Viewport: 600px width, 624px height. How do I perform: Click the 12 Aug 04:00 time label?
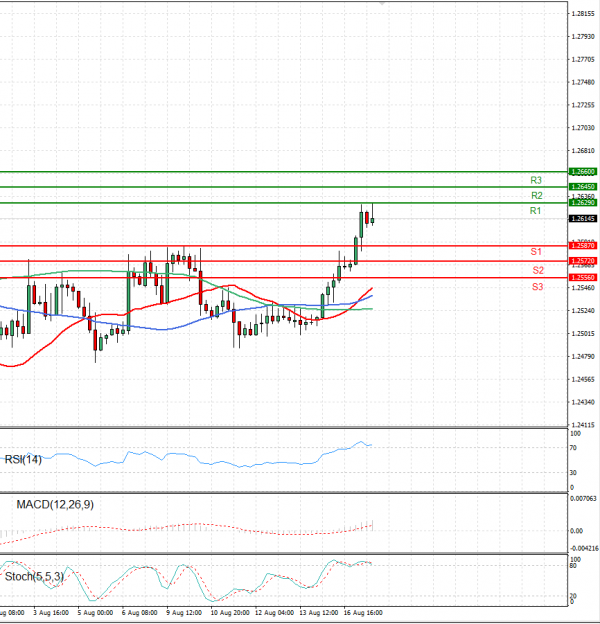274,612
